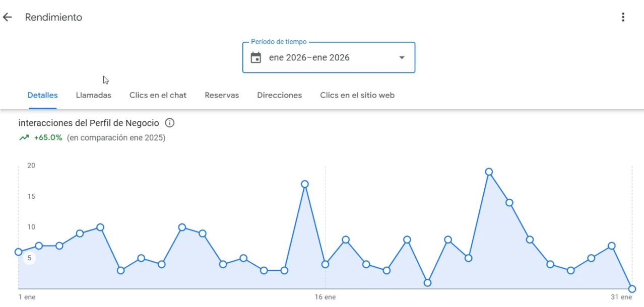
Task: Click the chart data point at 17 before 16 ene
Action: pyautogui.click(x=305, y=184)
